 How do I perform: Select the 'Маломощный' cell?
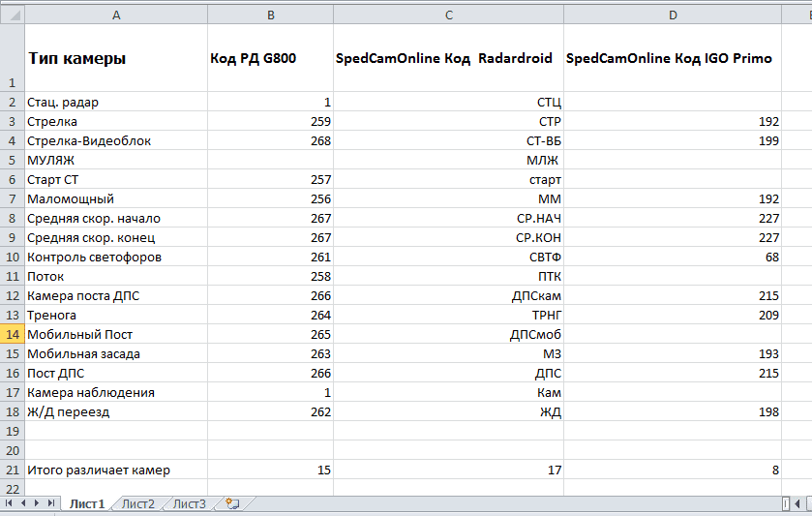tap(116, 198)
